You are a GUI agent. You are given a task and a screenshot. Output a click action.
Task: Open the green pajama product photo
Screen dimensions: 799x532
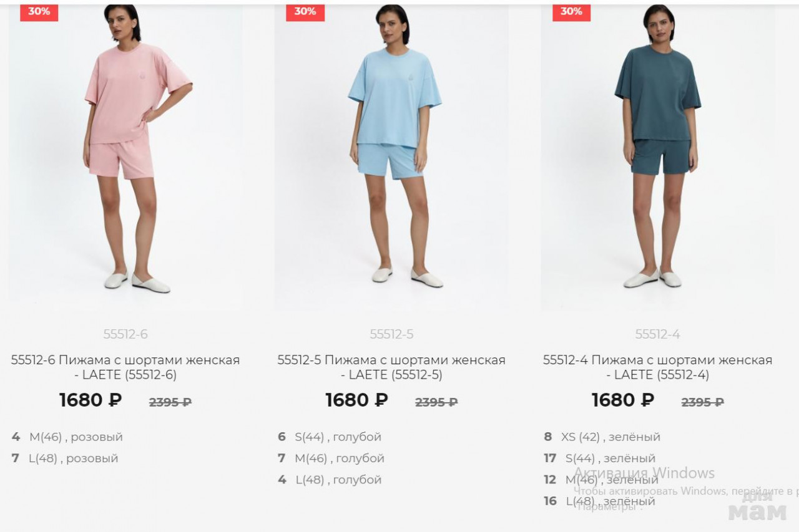[x=658, y=157]
